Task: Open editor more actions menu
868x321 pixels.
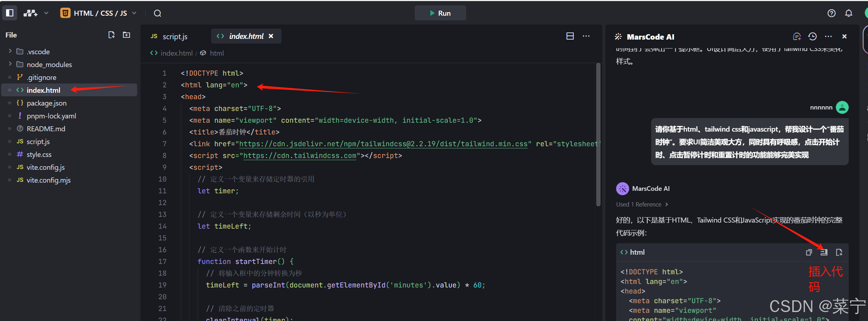Action: [x=586, y=36]
